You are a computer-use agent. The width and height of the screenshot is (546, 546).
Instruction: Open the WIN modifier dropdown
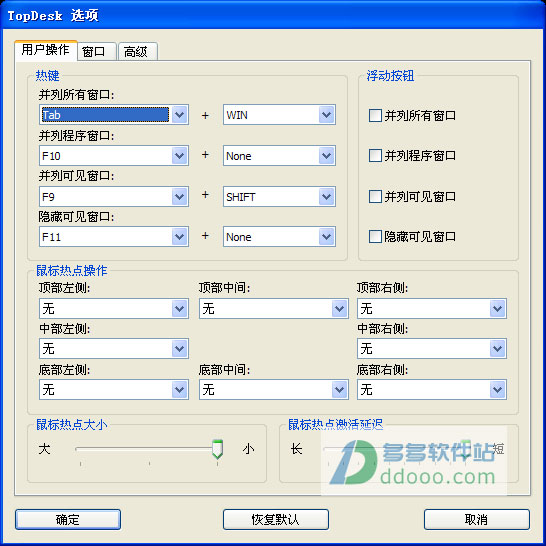pyautogui.click(x=279, y=115)
